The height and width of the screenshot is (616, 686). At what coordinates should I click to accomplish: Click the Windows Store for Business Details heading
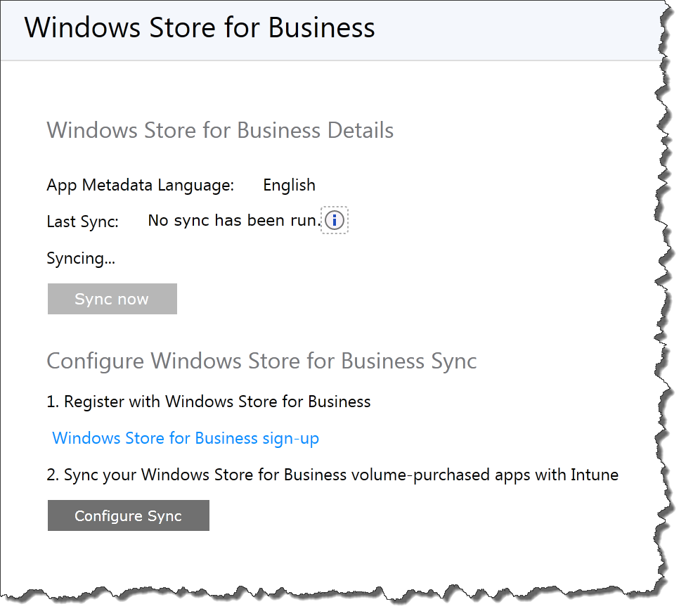click(219, 130)
